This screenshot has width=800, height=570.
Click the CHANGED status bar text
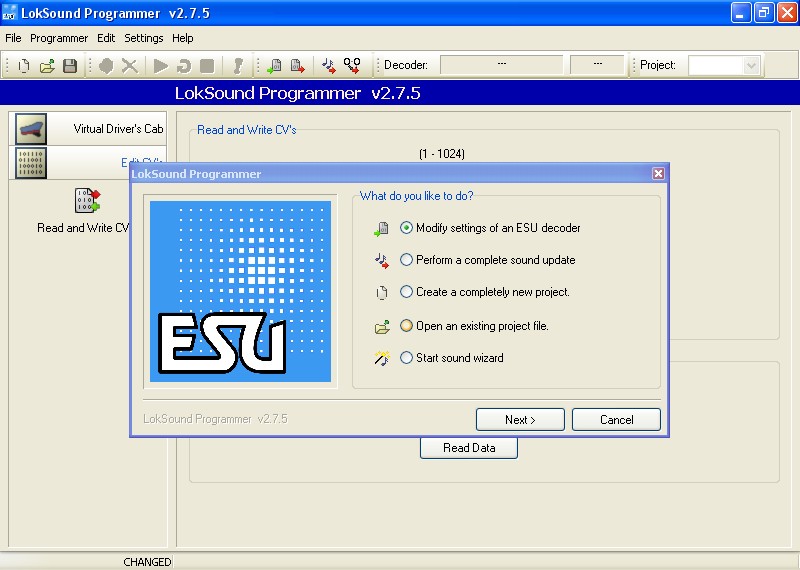[147, 562]
